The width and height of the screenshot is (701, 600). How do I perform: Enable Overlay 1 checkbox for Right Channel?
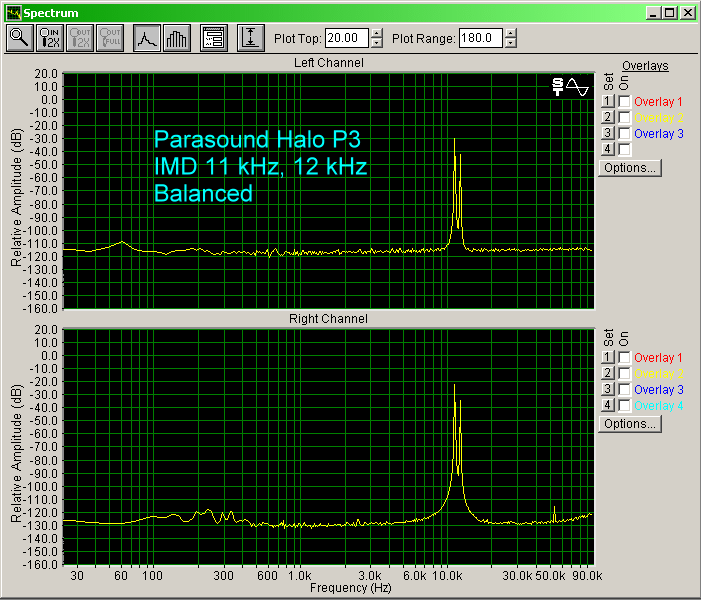624,358
